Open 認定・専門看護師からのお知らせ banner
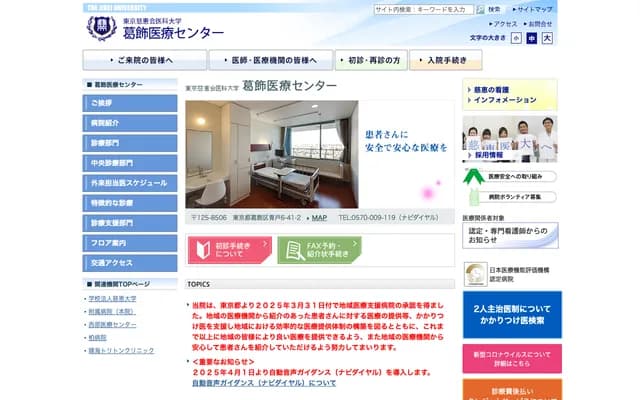 510,236
